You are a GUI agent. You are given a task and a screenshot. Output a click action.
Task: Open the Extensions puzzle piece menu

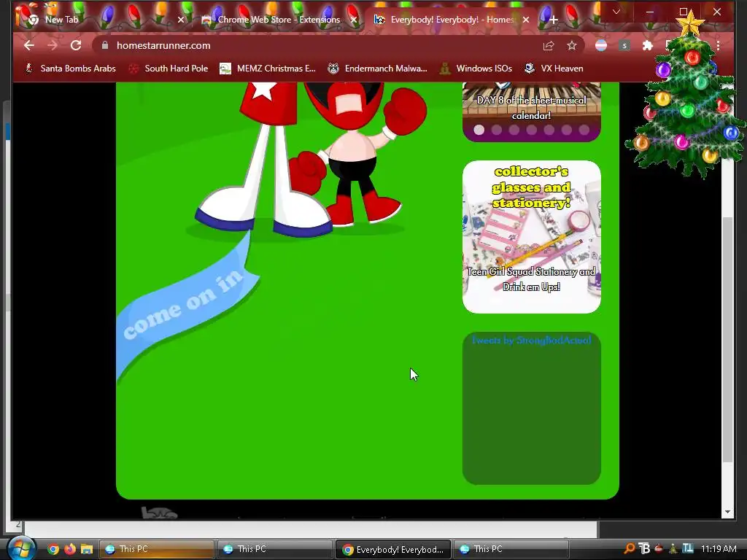coord(648,46)
